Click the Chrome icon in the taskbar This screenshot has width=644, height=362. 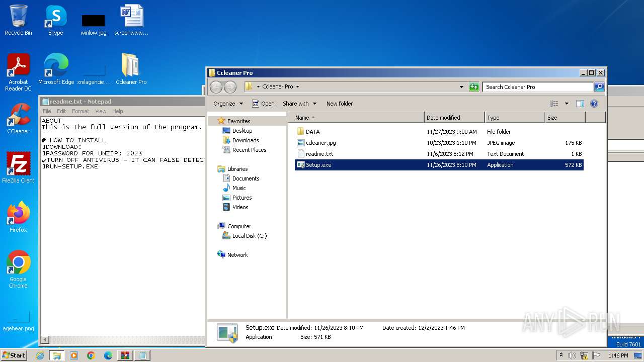click(91, 355)
